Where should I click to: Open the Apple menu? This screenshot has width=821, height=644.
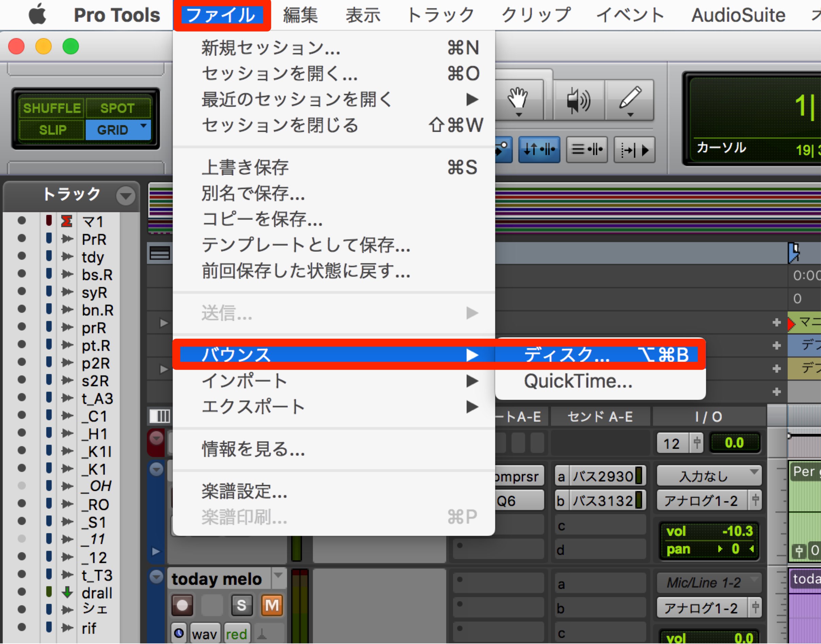37,14
